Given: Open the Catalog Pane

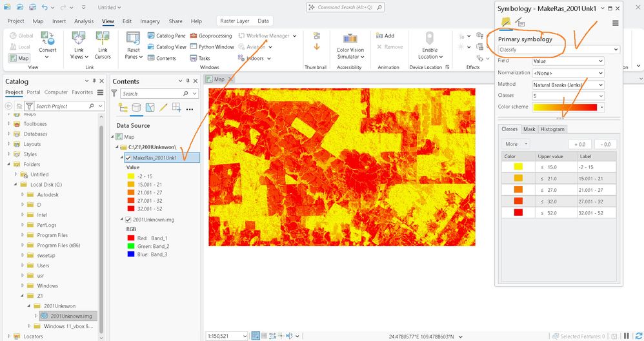Looking at the screenshot, I should [x=166, y=36].
